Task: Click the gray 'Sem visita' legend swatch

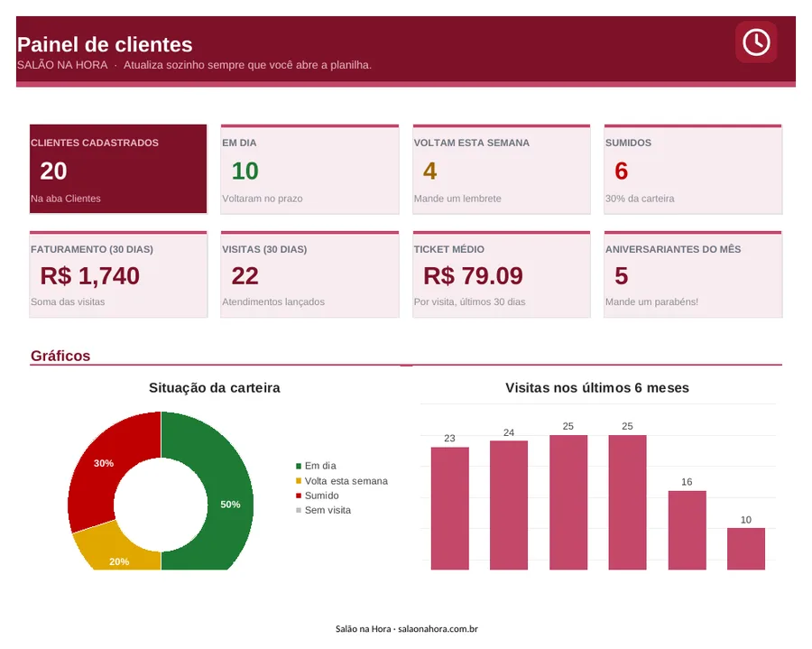Action: [299, 510]
